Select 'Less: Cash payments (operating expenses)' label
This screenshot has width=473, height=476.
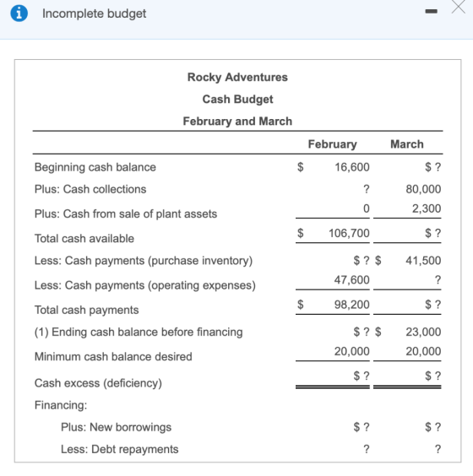point(145,285)
